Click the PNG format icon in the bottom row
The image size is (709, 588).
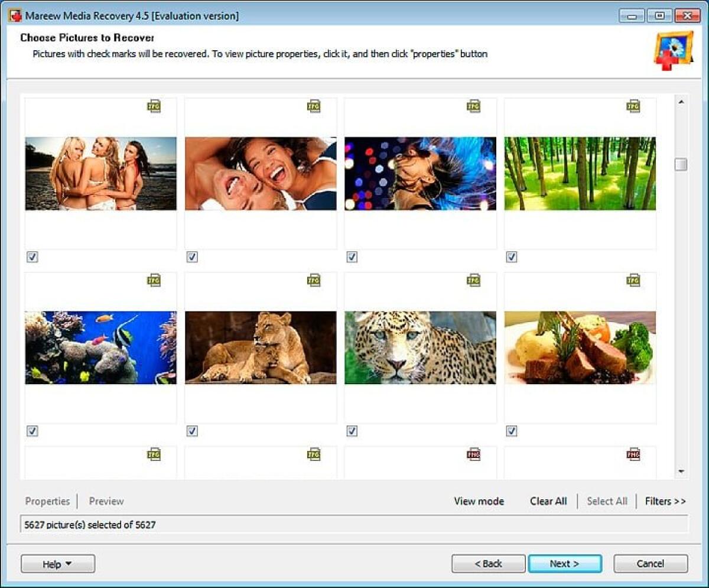coord(473,454)
